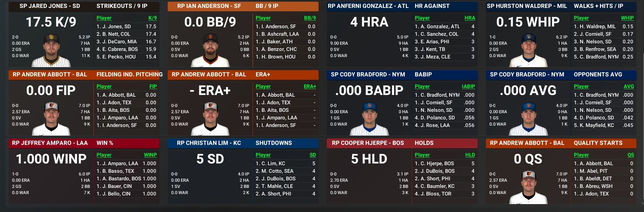Open B. Nett, COL in strikeouts list

(113, 34)
